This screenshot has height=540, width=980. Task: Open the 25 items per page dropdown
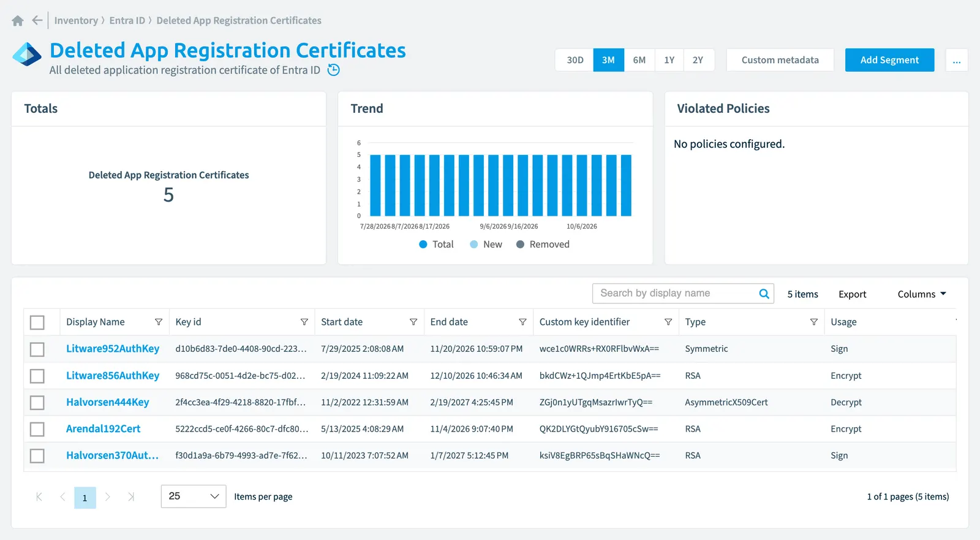[x=194, y=496]
